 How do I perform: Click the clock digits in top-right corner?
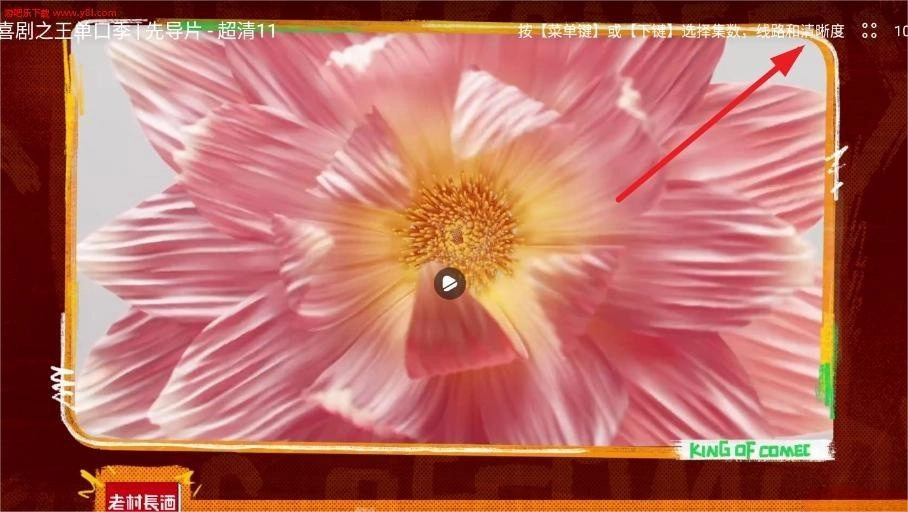899,31
